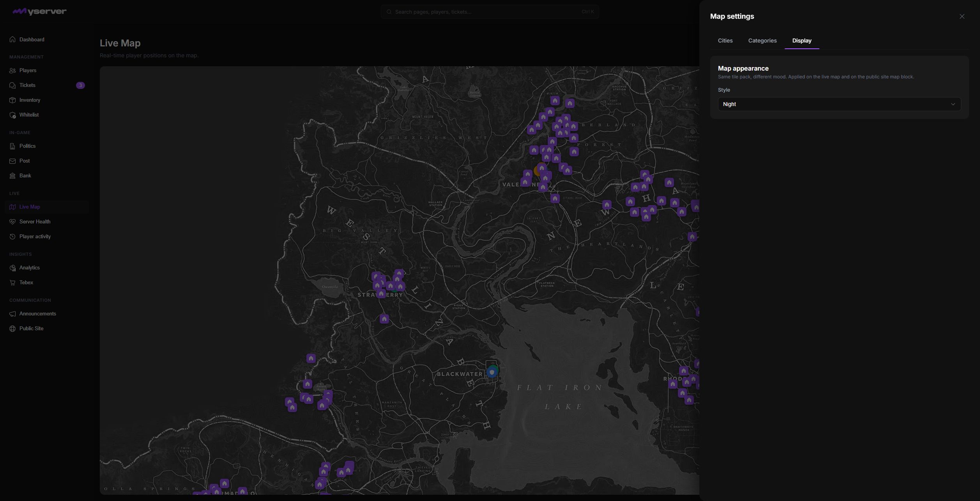980x501 pixels.
Task: Click the Live Map icon
Action: (12, 207)
